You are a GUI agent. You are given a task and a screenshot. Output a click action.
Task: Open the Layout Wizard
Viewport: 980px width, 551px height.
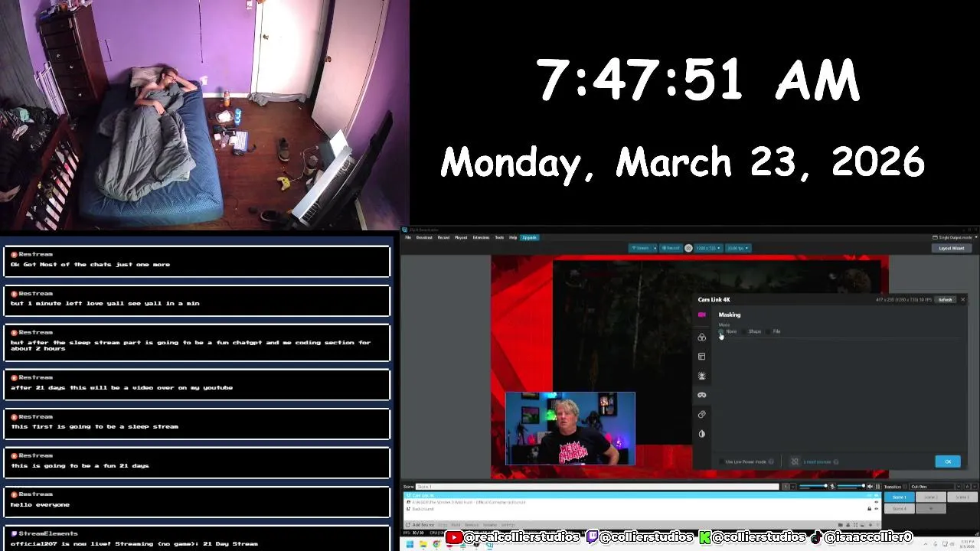(952, 248)
